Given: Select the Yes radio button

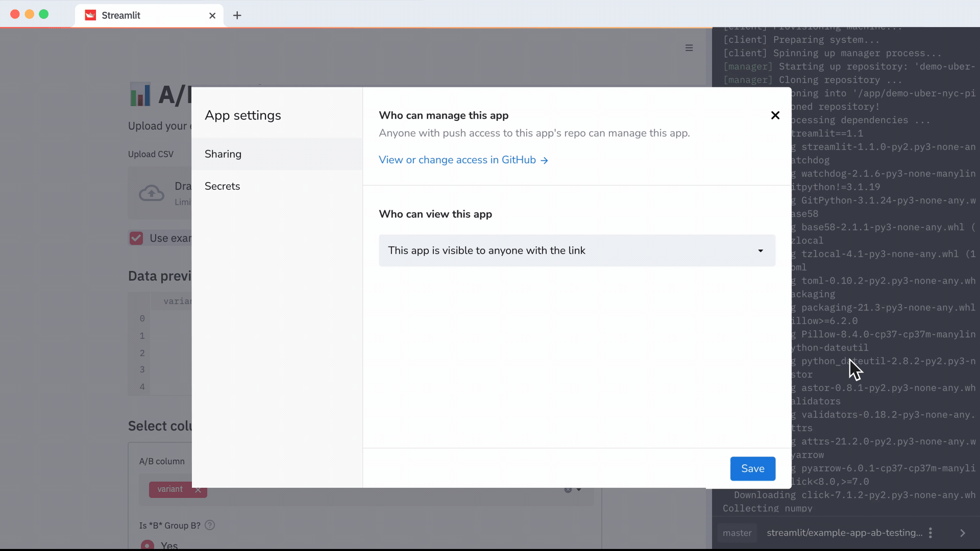Looking at the screenshot, I should [147, 544].
